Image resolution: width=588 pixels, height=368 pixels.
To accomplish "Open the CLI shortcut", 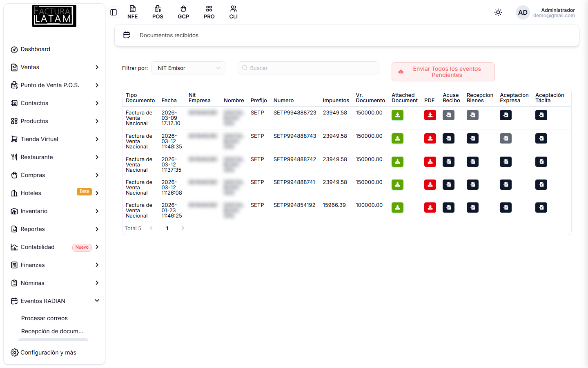I will coord(234,12).
